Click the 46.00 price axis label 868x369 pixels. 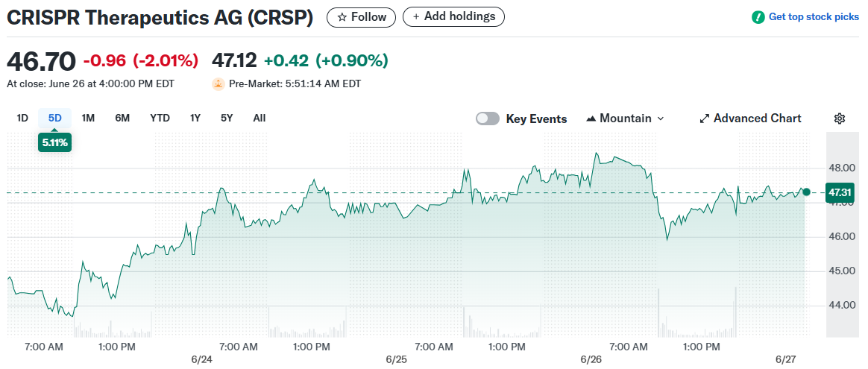pyautogui.click(x=841, y=237)
